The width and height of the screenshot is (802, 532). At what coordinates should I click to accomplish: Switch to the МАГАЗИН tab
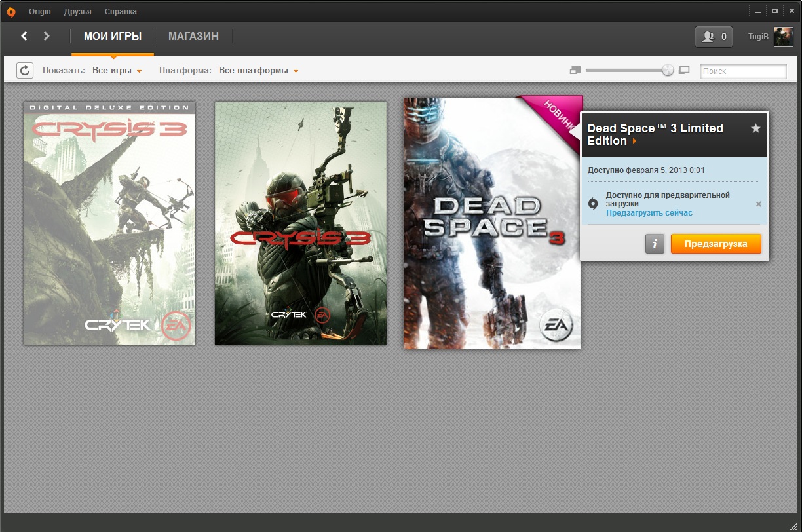click(x=193, y=37)
